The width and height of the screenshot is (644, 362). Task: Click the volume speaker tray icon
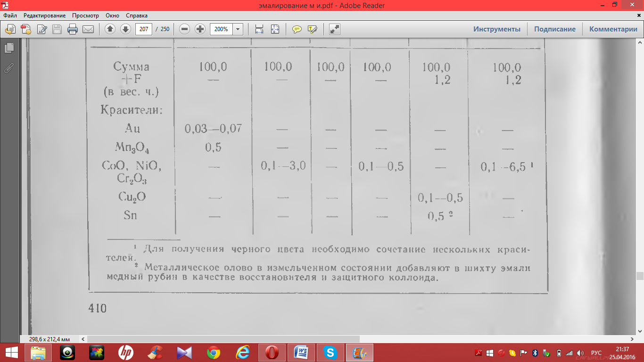tap(580, 353)
